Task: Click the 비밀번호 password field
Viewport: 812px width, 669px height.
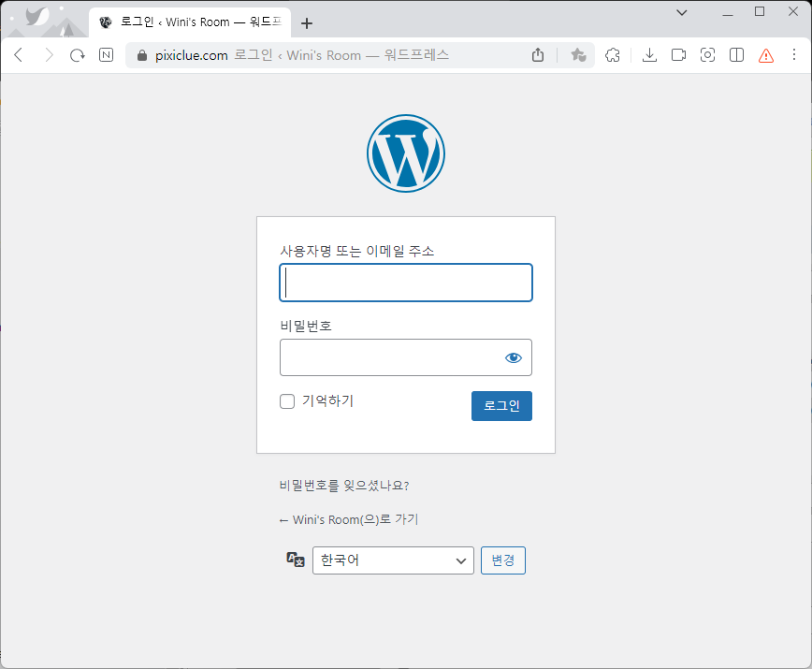Action: tap(406, 357)
